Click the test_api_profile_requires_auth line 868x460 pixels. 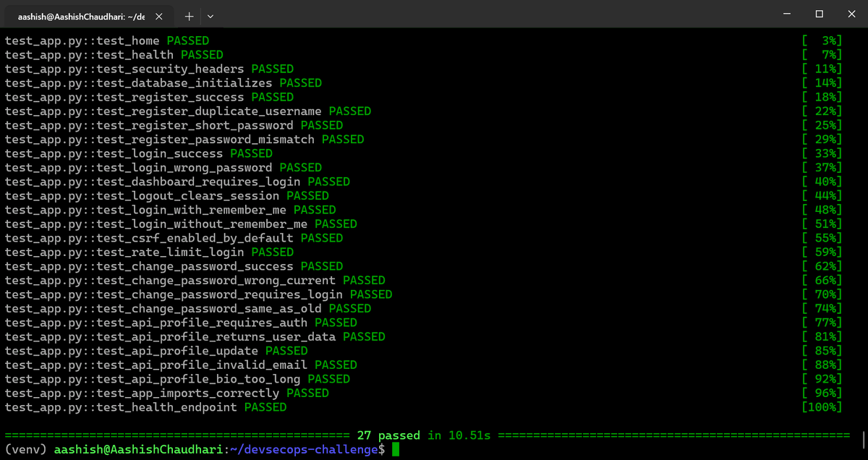(181, 323)
